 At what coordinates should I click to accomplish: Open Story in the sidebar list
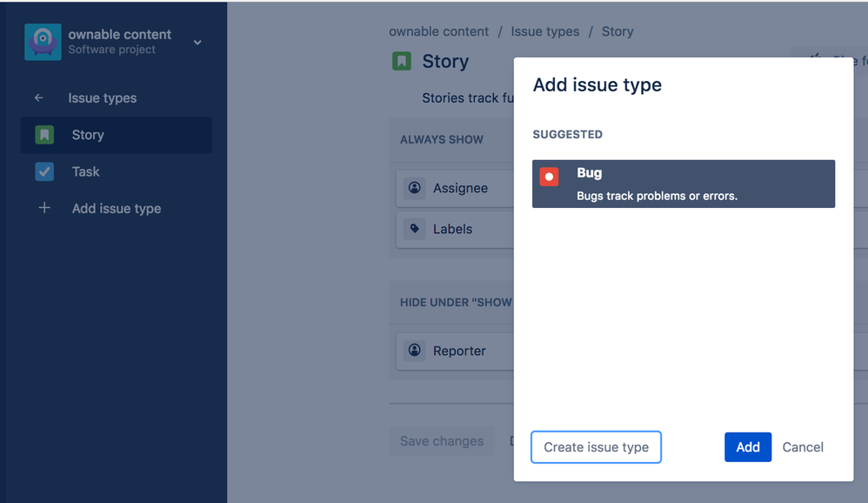117,135
